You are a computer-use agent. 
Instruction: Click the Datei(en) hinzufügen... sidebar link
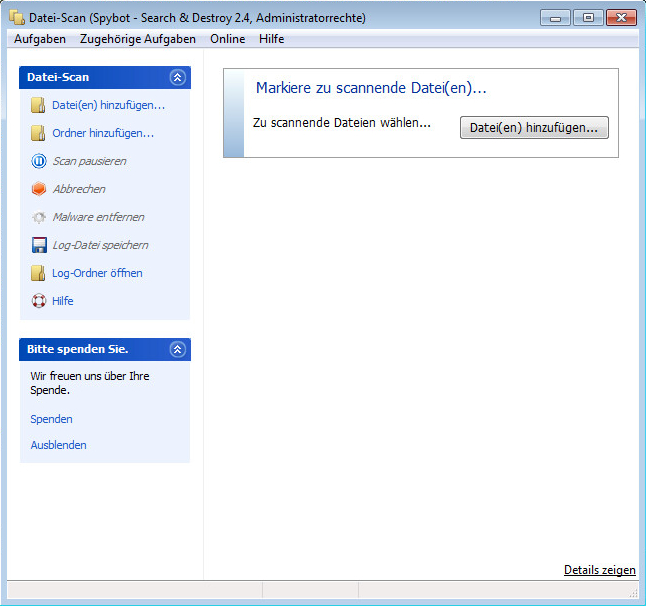pos(108,105)
